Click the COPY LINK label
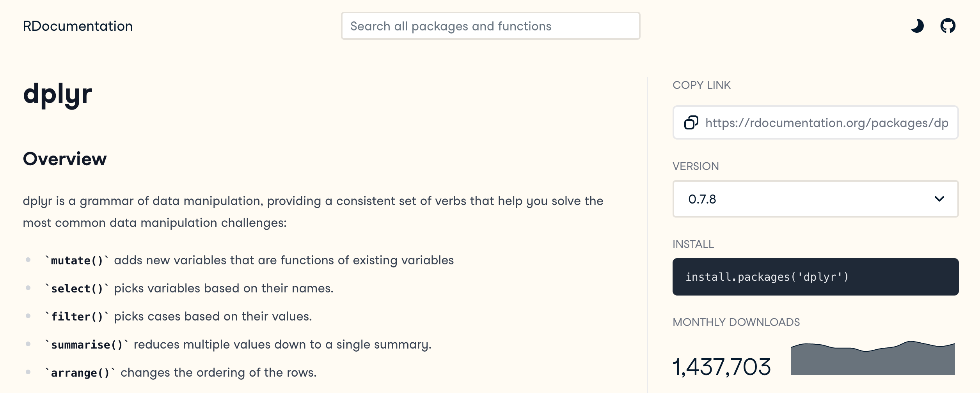980x393 pixels. 701,85
